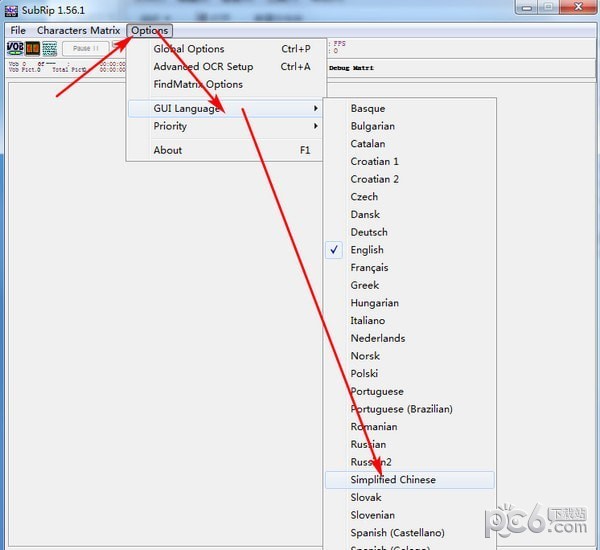Expand the Priority submenu
The height and width of the screenshot is (550, 600).
226,126
